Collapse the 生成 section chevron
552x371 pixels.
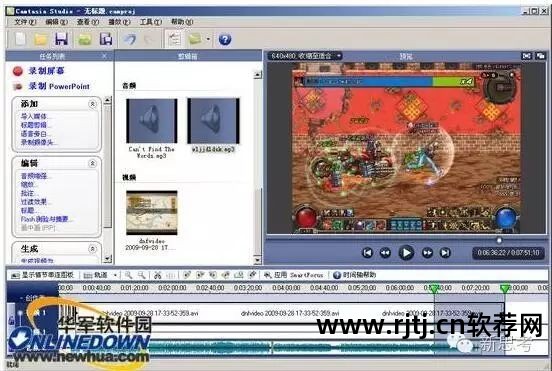(x=92, y=249)
